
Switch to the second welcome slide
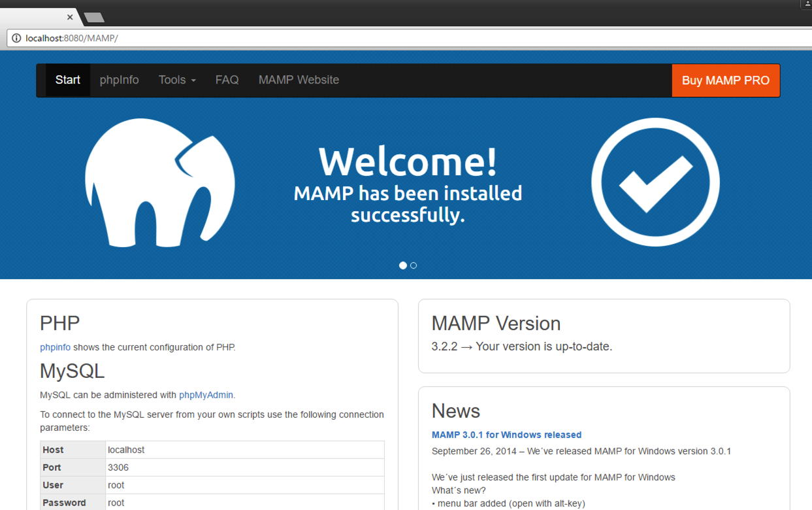pos(414,265)
